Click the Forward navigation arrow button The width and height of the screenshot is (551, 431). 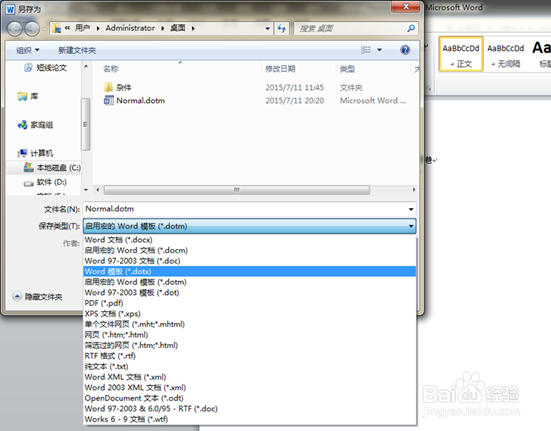click(32, 28)
